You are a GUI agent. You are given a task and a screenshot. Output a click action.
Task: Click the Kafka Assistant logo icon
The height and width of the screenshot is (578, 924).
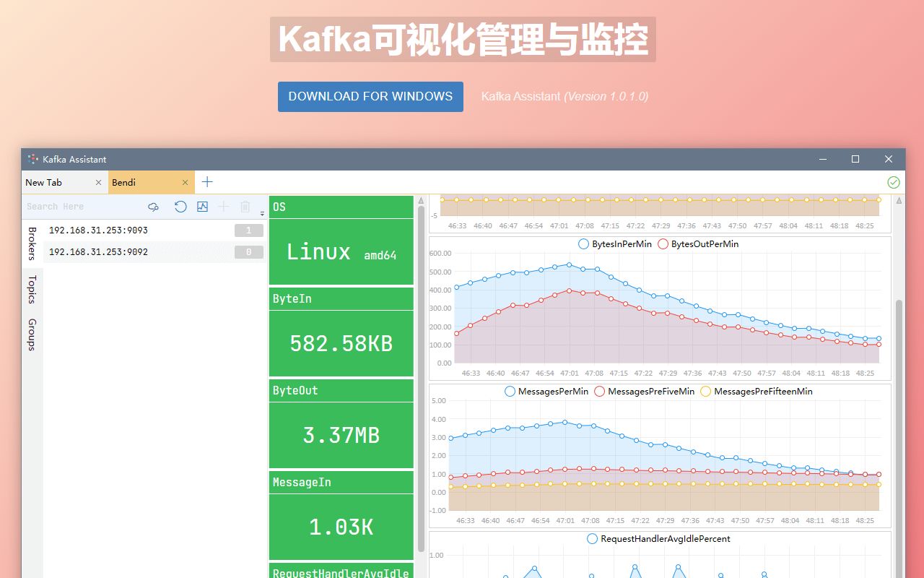33,159
